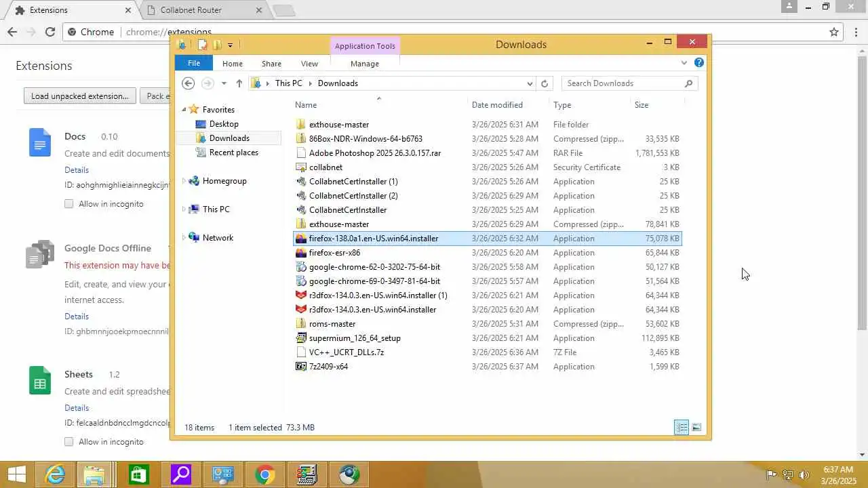Toggle Allow in incognito for Docs extension

[68, 204]
